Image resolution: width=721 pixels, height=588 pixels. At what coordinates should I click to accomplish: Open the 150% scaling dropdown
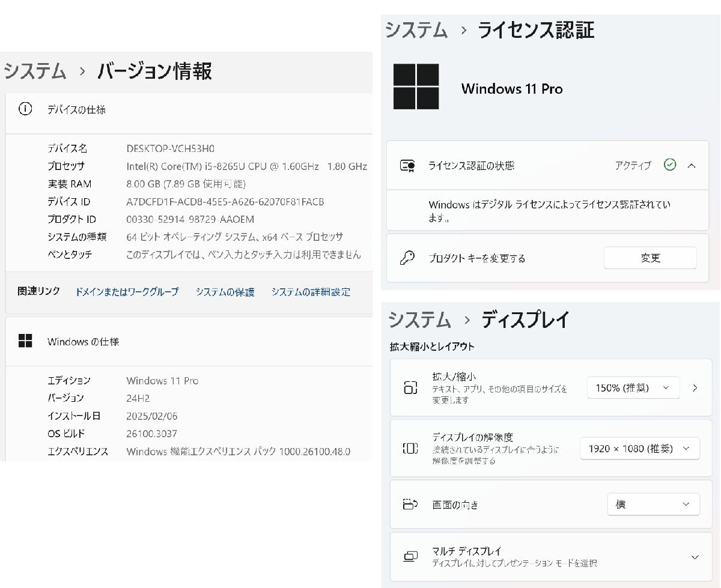(x=633, y=387)
